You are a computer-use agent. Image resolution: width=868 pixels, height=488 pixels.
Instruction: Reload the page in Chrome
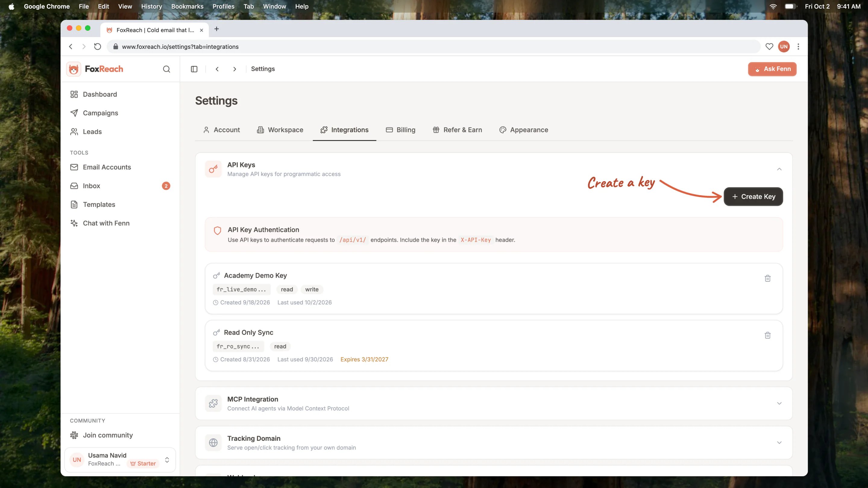point(97,46)
